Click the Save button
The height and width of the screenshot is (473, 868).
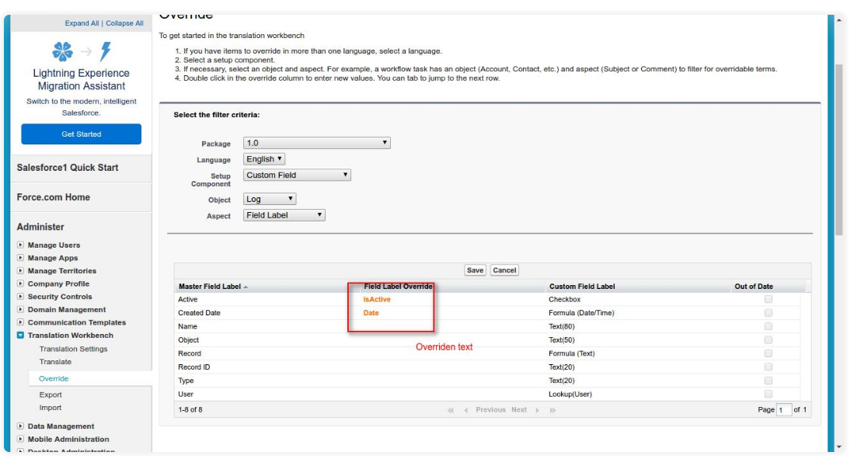tap(475, 270)
